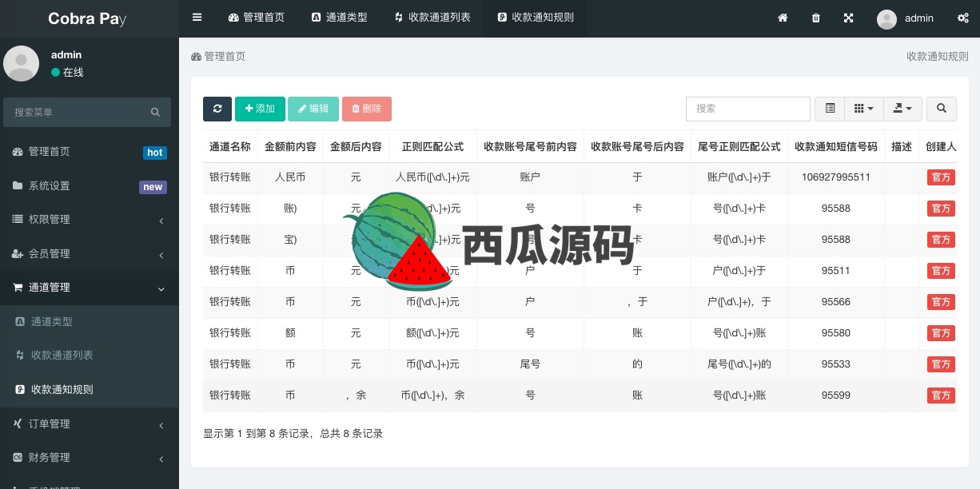Click the 官方 tag in 106927995511 row
This screenshot has height=489, width=980.
(x=941, y=177)
